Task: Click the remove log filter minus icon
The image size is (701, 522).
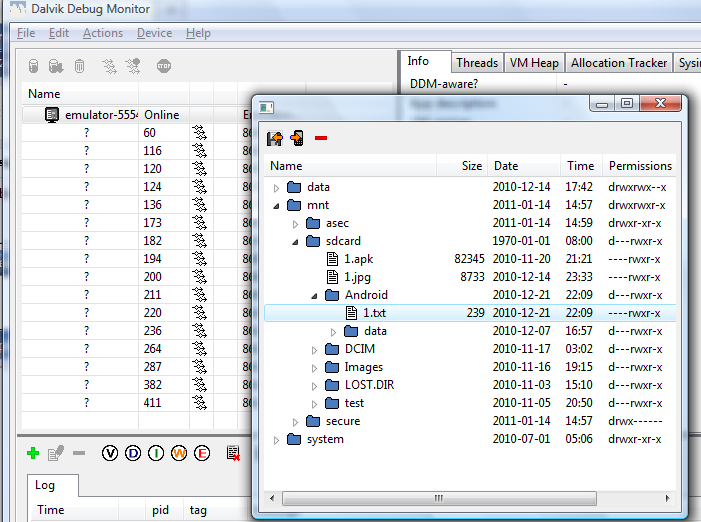Action: coord(79,453)
